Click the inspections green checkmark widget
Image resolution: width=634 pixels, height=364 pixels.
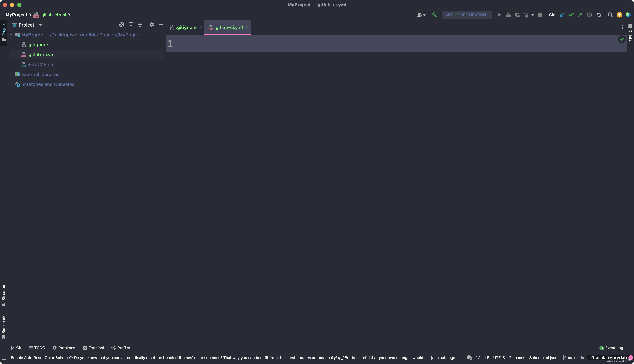622,39
